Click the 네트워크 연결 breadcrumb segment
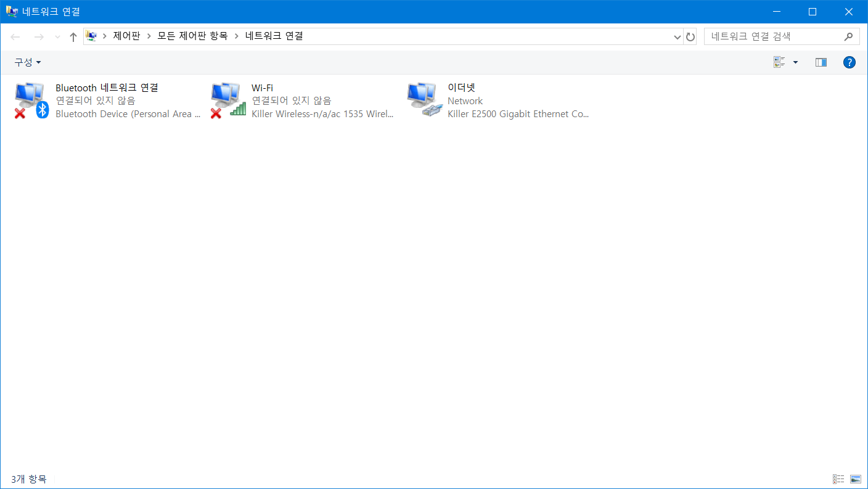The width and height of the screenshot is (868, 489). coord(274,36)
